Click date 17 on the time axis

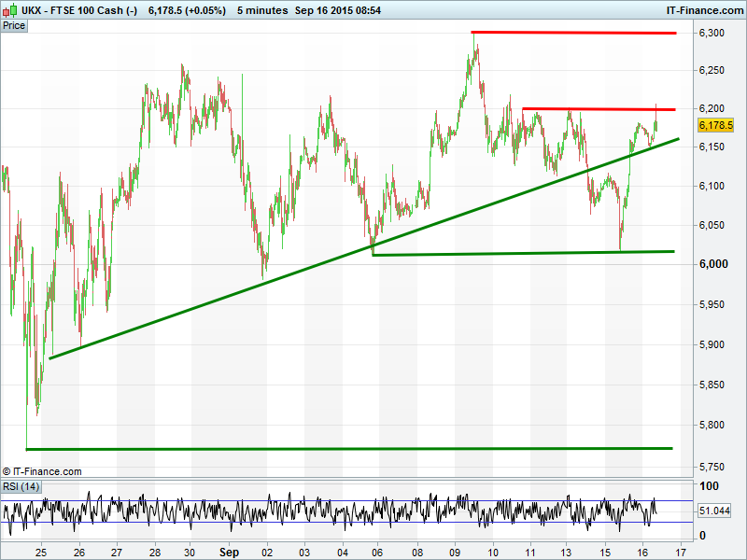681,553
